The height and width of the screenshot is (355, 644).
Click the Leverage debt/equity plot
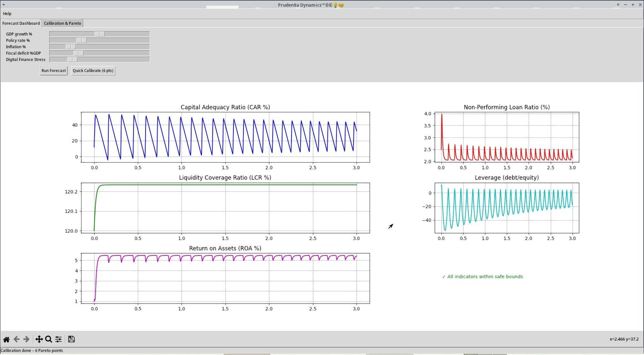tap(507, 208)
